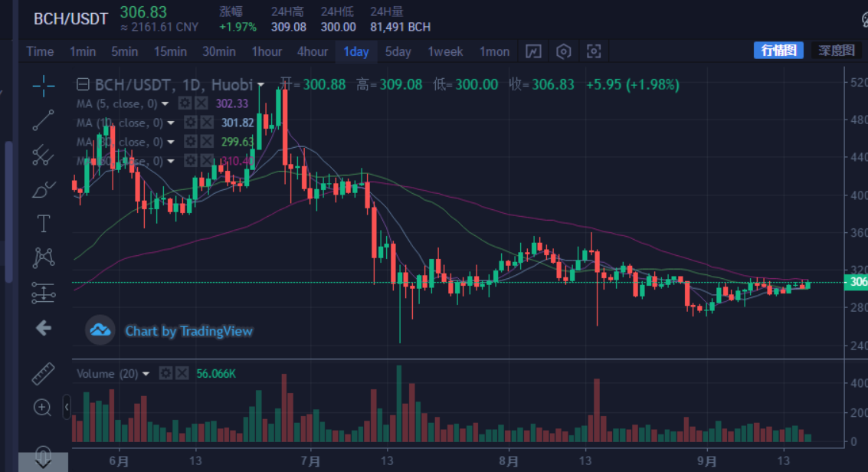Collapse the BCH/USDT legend box
The image size is (868, 472).
[x=83, y=84]
